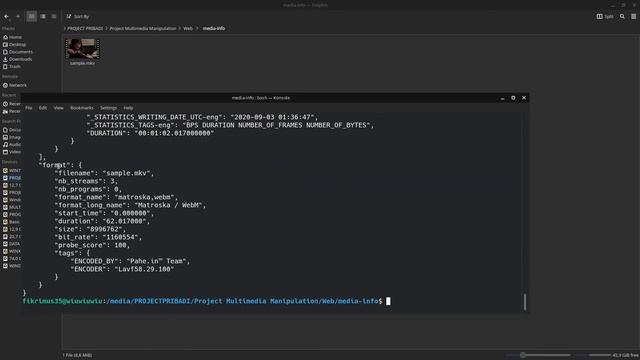Click the Konsole vertical scrollbar handle
Viewport: 640px width, 360px height.
coord(524,302)
